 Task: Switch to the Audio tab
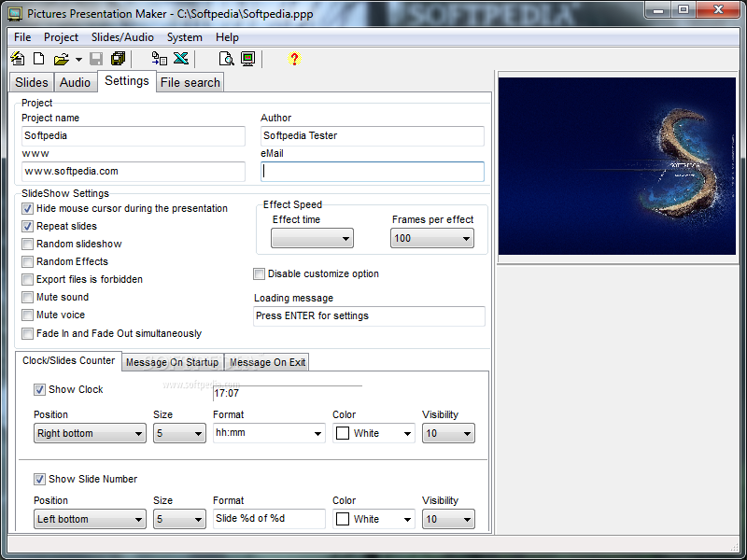[76, 82]
